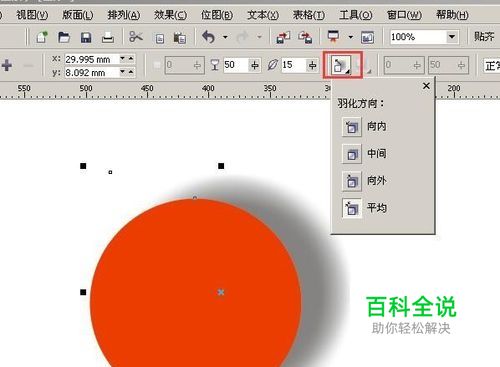Open the 表格(T) menu
Screen dimensions: 500x367
coord(309,15)
